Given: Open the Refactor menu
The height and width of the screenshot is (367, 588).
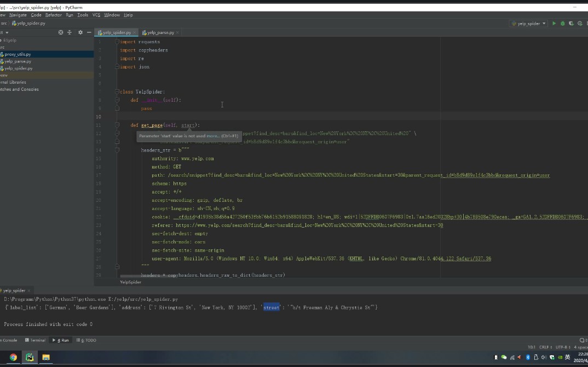Looking at the screenshot, I should [x=53, y=15].
